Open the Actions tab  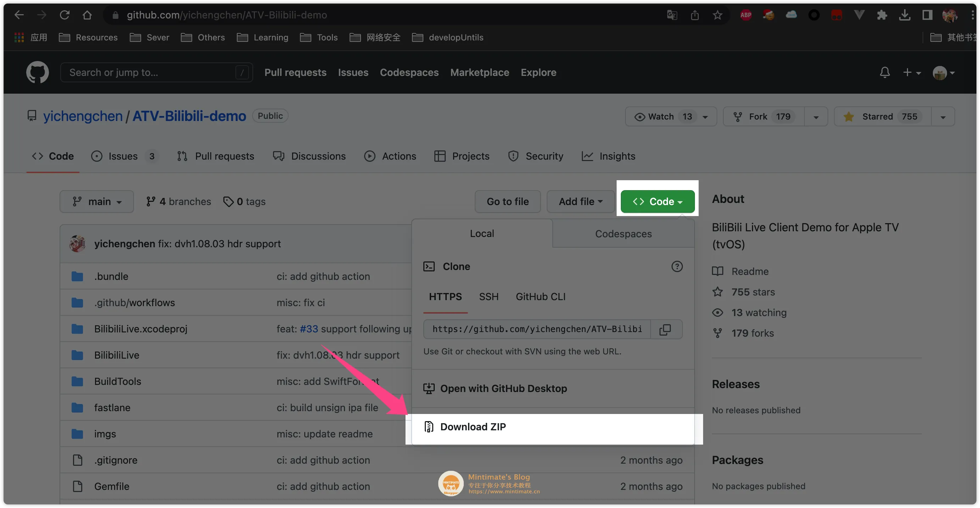coord(390,156)
